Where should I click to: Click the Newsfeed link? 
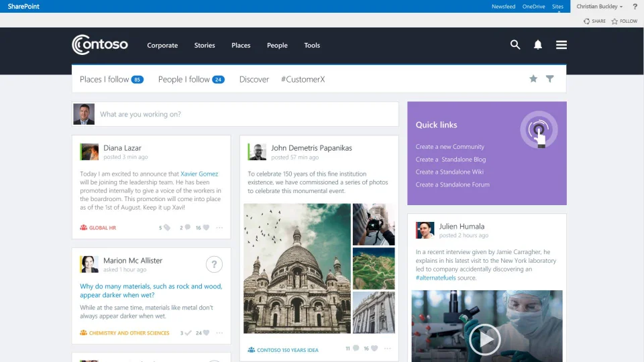tap(504, 6)
